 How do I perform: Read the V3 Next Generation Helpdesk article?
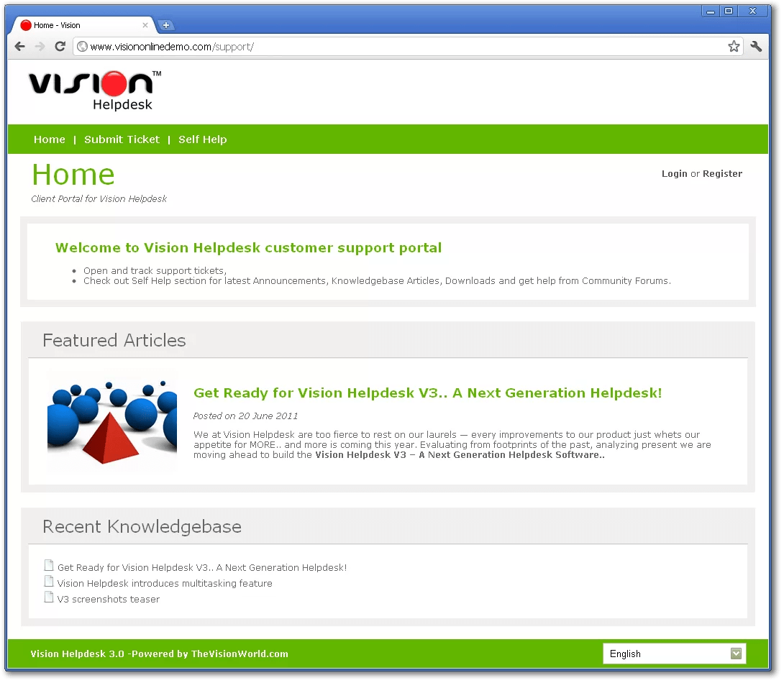click(427, 393)
